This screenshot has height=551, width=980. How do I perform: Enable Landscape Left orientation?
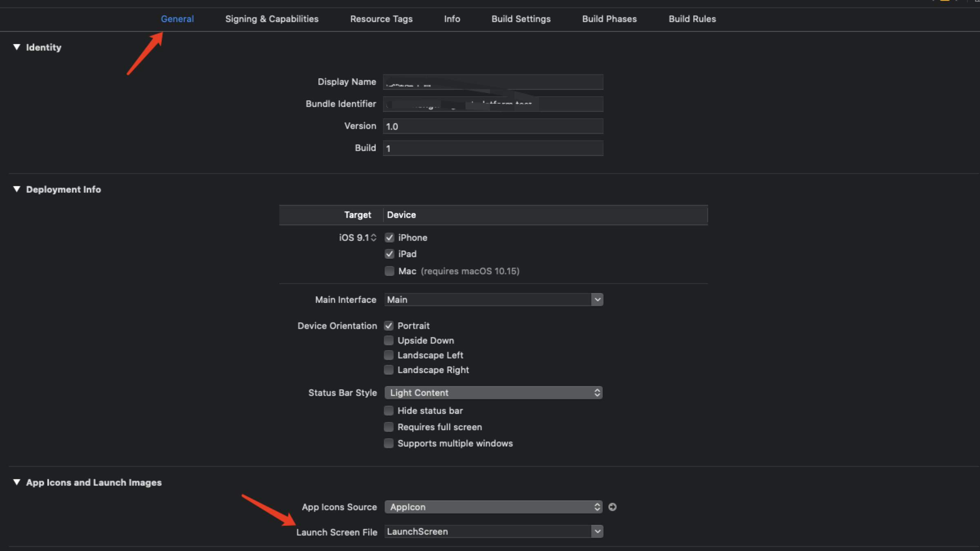coord(388,355)
